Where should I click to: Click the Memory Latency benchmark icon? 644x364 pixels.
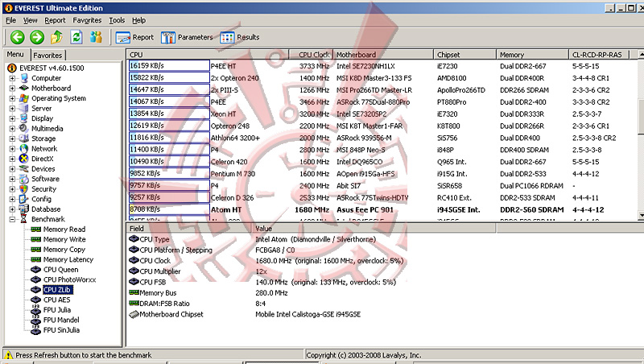pyautogui.click(x=35, y=259)
